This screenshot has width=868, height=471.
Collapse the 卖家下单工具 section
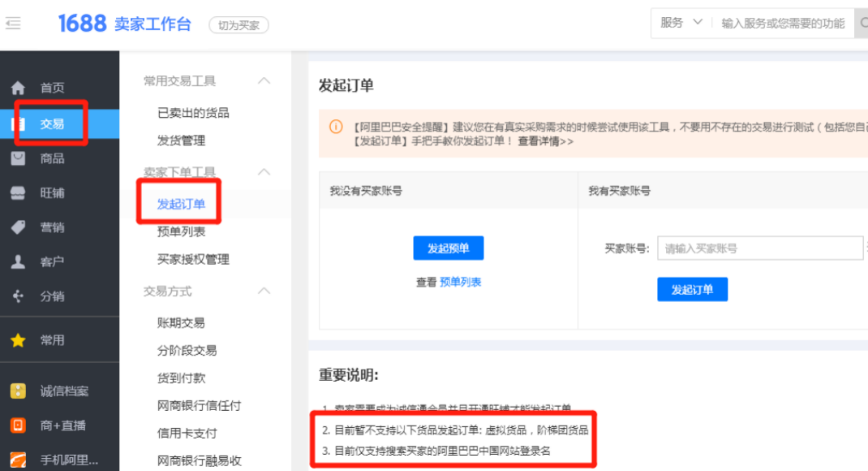[x=264, y=172]
